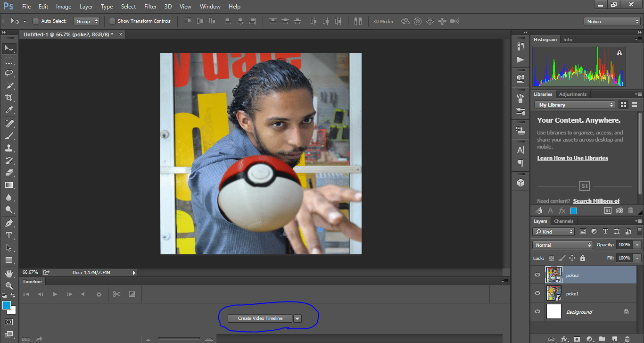
Task: Toggle lock position
Action: [572, 258]
